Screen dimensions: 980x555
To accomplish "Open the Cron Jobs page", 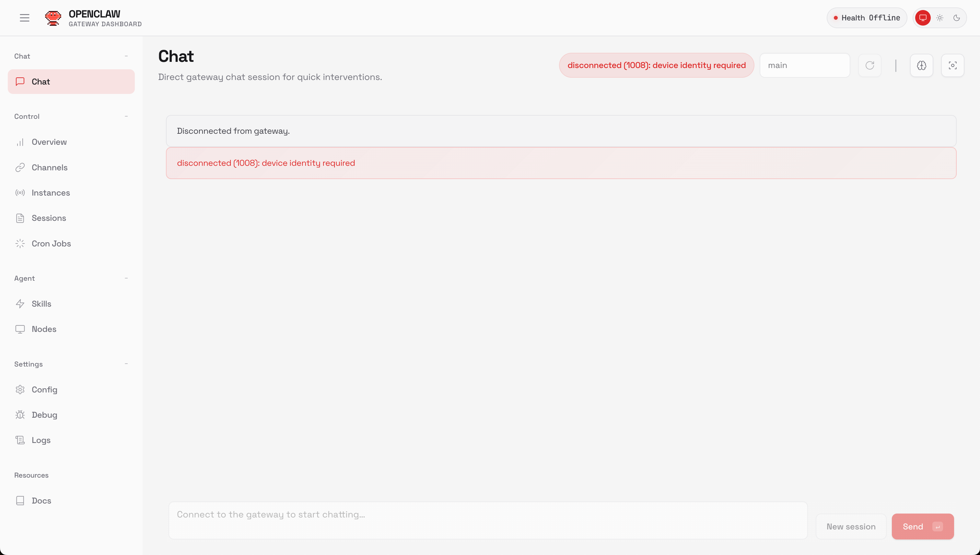I will pos(51,244).
